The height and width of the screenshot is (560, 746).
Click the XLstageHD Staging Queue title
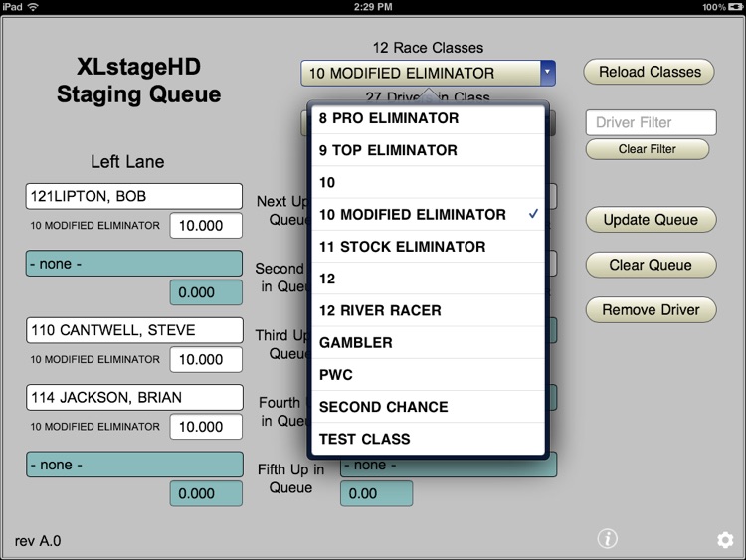tap(138, 81)
